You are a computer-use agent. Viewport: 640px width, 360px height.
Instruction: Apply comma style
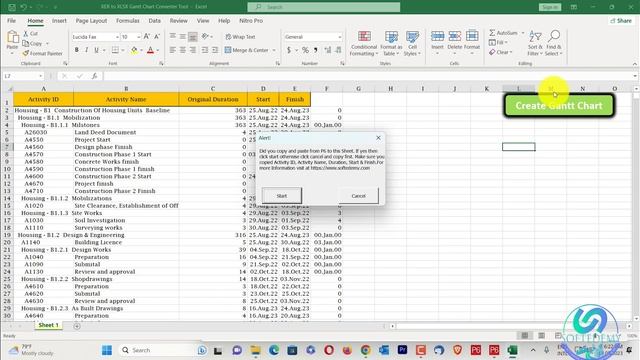pyautogui.click(x=316, y=50)
